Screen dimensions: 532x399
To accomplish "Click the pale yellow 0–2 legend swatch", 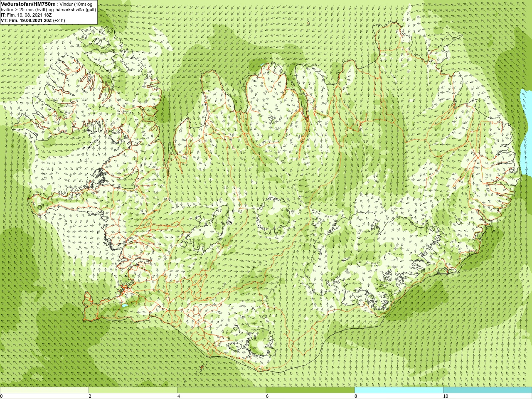I will (44, 390).
